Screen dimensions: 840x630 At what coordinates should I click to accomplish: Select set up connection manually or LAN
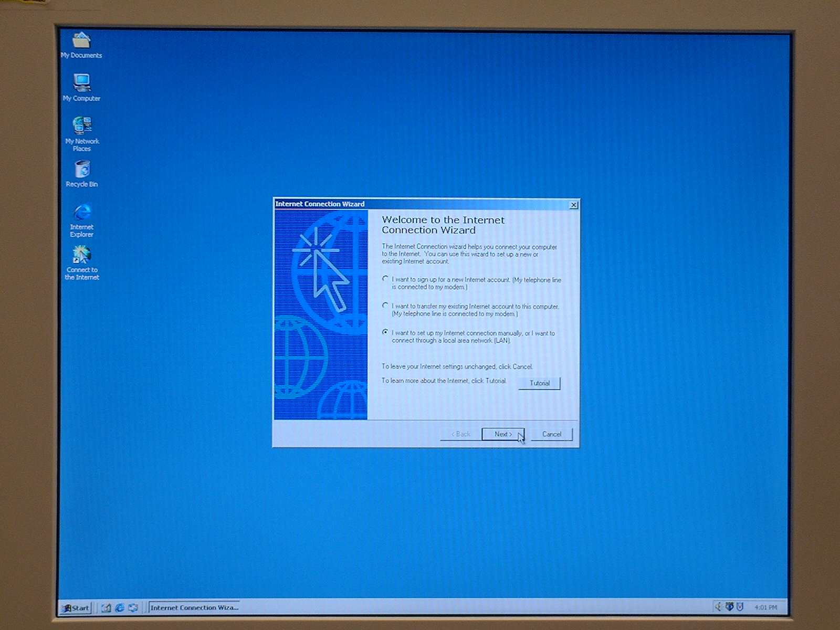point(385,332)
